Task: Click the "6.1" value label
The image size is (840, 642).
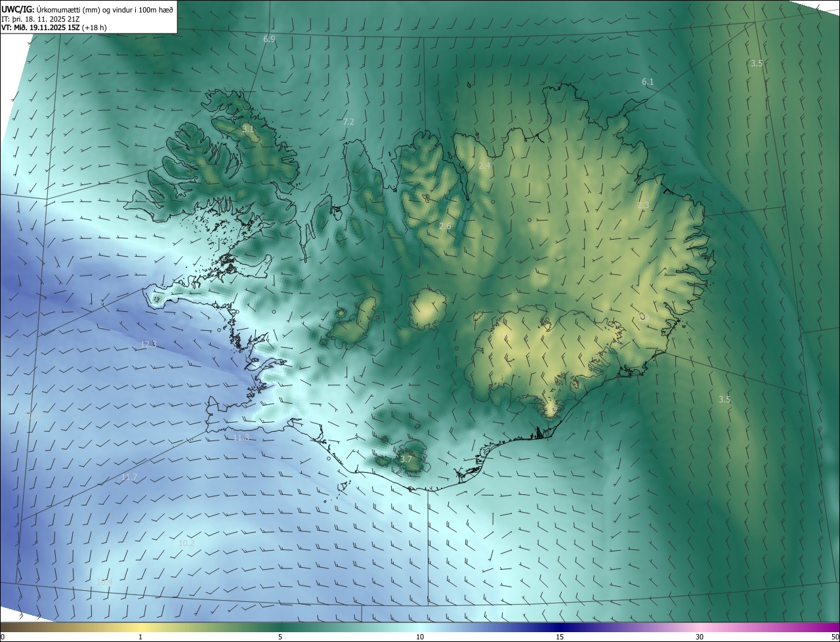Action: 648,81
